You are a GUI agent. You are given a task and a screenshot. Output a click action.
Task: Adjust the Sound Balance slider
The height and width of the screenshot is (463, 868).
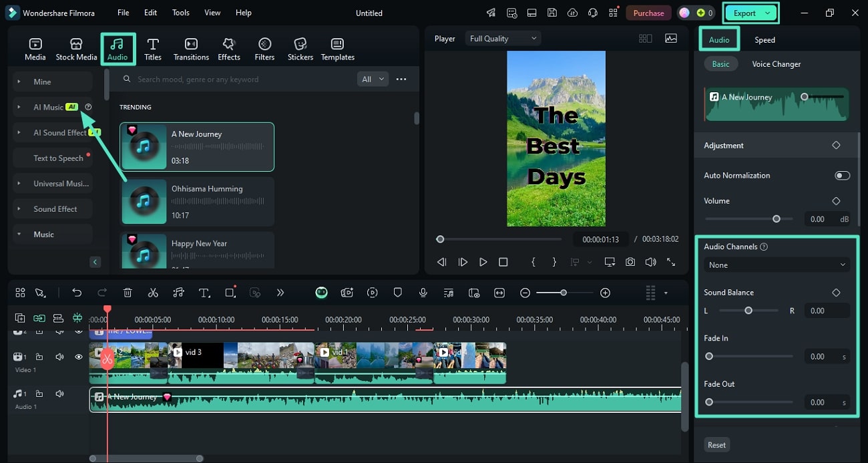click(x=748, y=311)
